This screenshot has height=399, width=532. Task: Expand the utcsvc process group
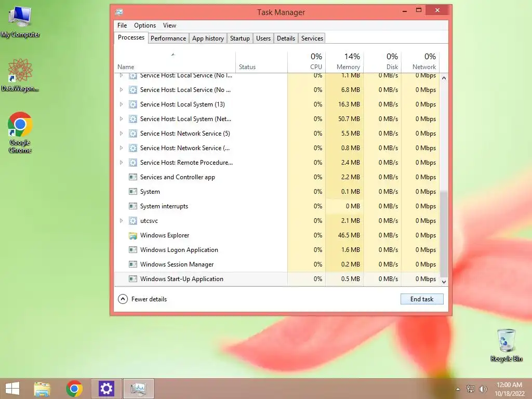[x=121, y=221]
